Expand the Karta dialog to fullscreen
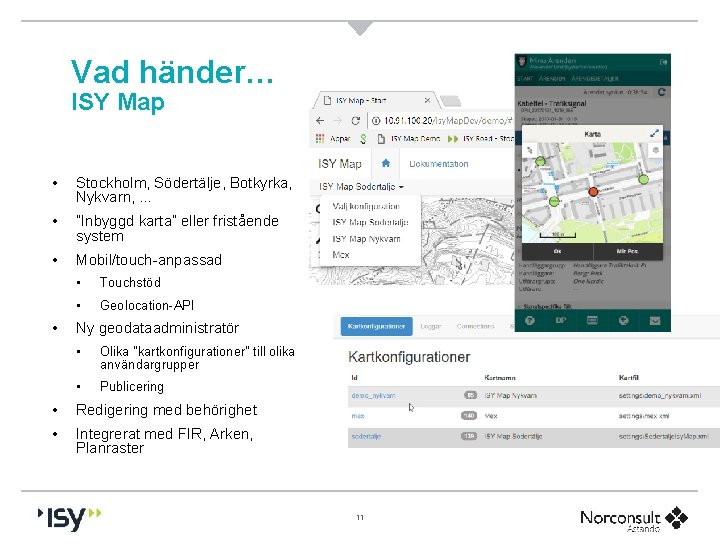720x553 pixels. point(654,134)
